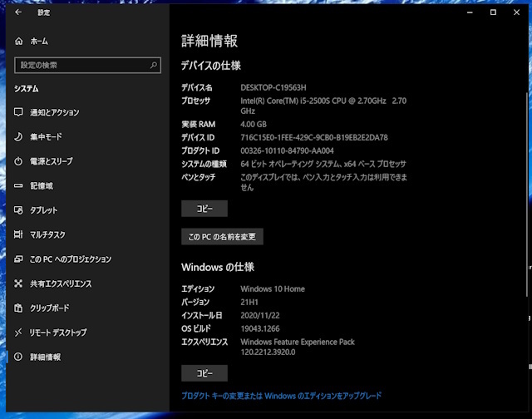Viewport: 532px width, 419px height.
Task: Click the 共有エクスペリエンス icon
Action: [18, 283]
